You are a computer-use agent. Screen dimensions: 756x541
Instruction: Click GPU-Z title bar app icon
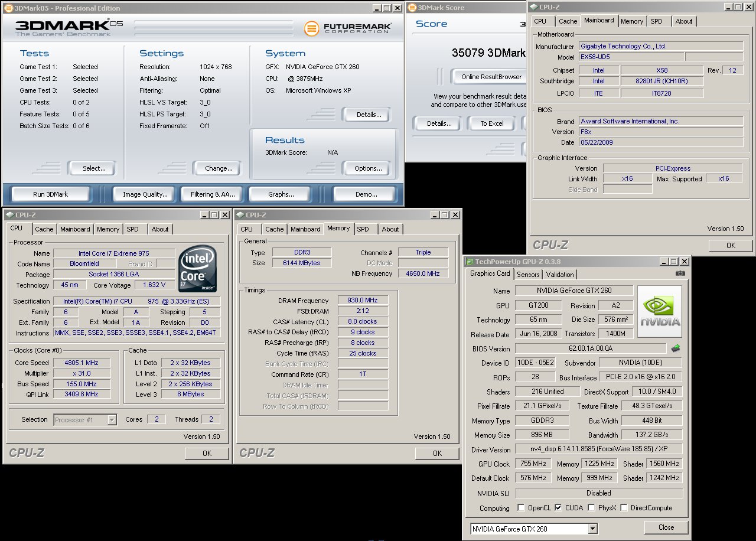click(x=470, y=261)
